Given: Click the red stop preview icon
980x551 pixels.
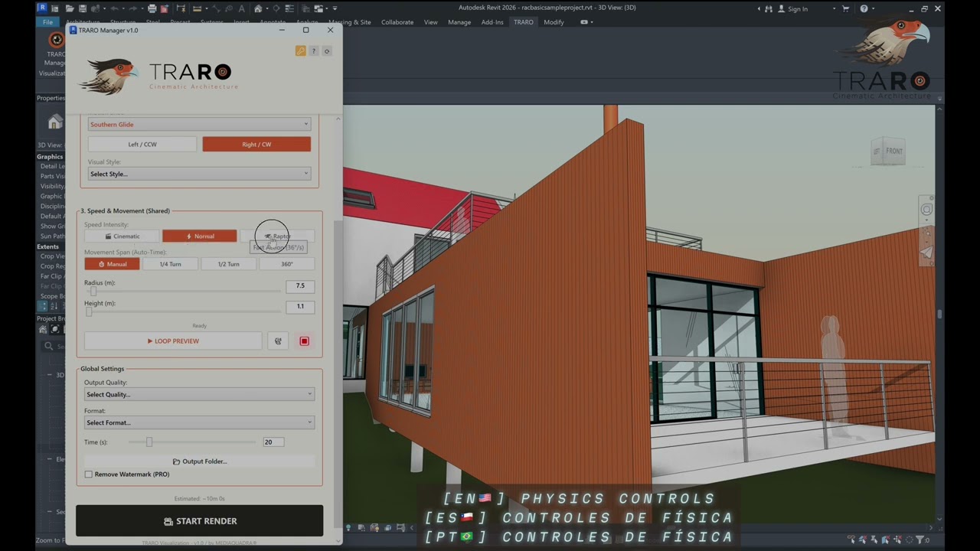Looking at the screenshot, I should [304, 341].
